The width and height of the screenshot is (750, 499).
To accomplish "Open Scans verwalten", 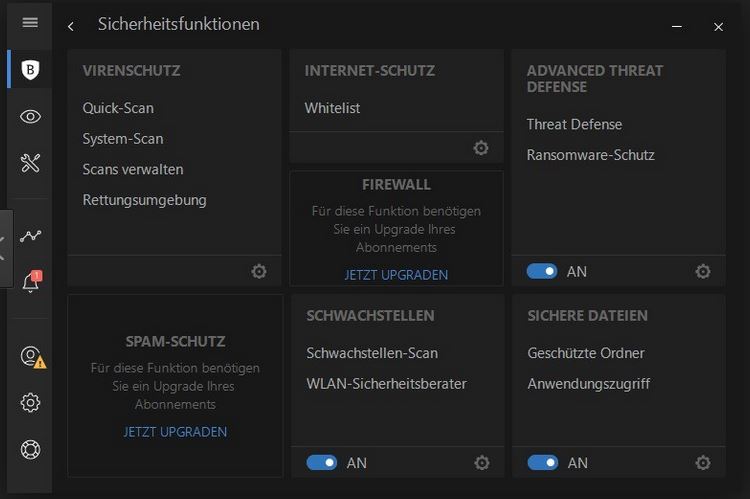I will [133, 169].
